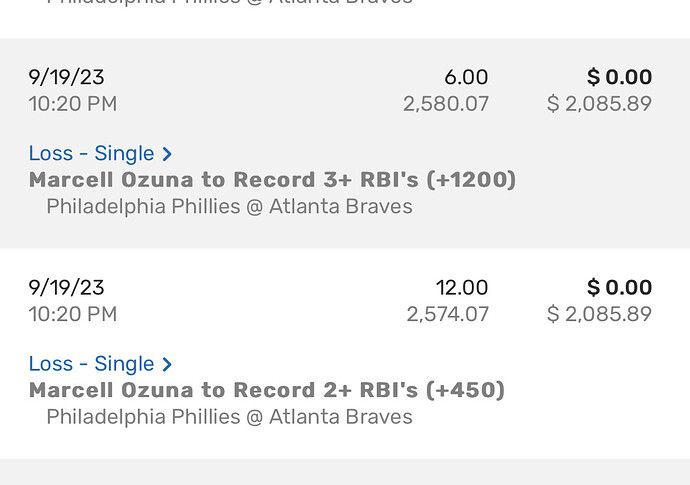The width and height of the screenshot is (690, 485).
Task: Tap the 12.00 stake amount
Action: 462,288
